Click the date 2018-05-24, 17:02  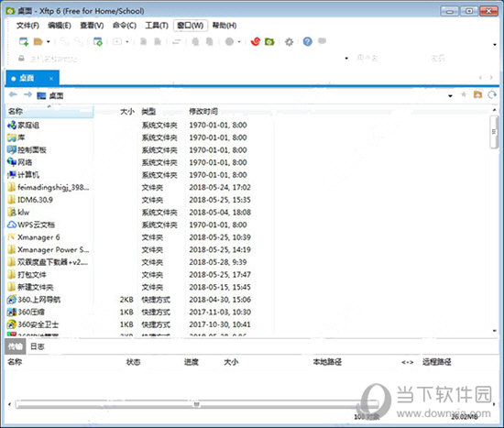tap(220, 188)
